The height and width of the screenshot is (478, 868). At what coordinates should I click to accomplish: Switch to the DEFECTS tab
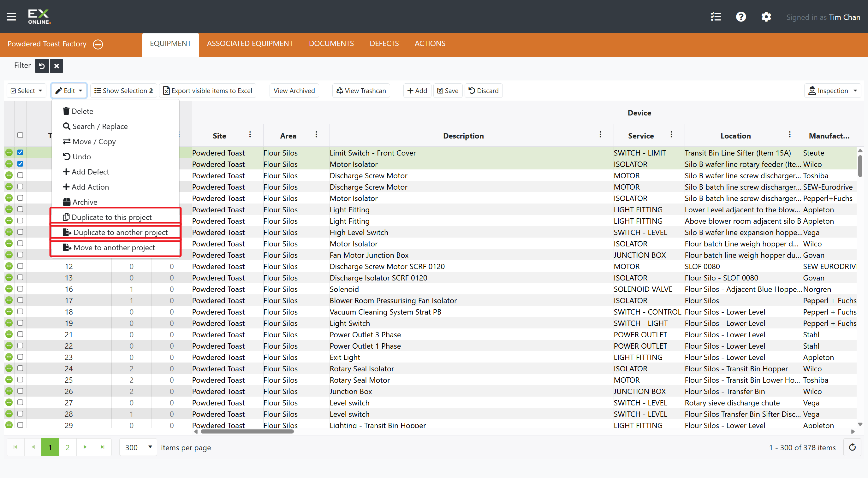pyautogui.click(x=384, y=44)
